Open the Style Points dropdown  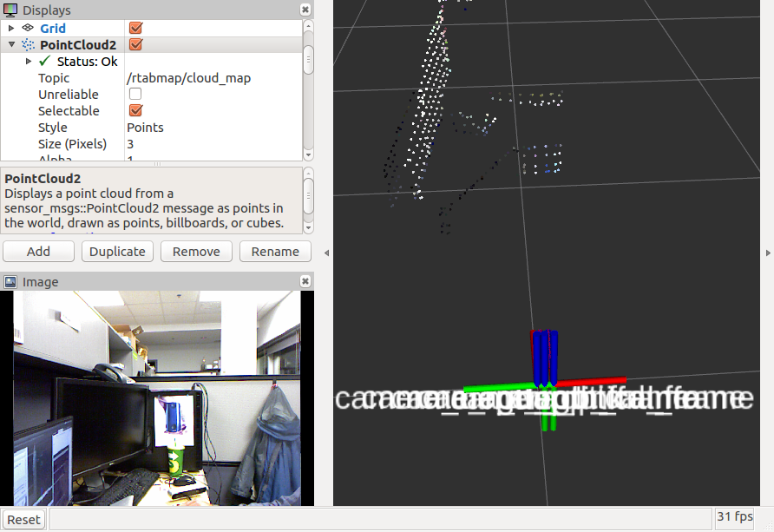(x=213, y=128)
